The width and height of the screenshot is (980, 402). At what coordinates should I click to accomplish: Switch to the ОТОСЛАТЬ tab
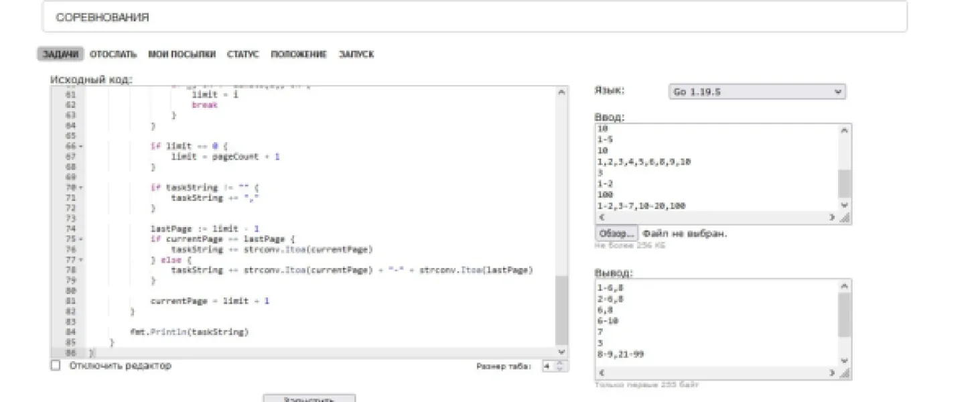(x=113, y=54)
